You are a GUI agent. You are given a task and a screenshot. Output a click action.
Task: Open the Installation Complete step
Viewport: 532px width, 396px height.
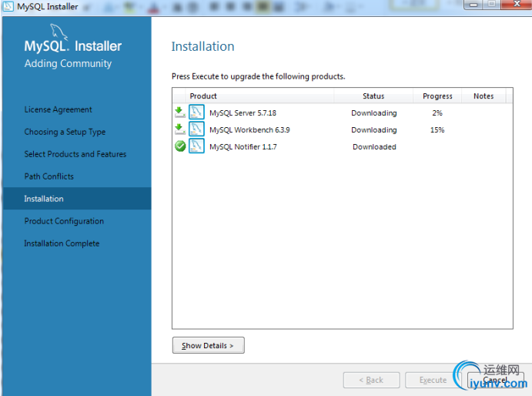[62, 243]
